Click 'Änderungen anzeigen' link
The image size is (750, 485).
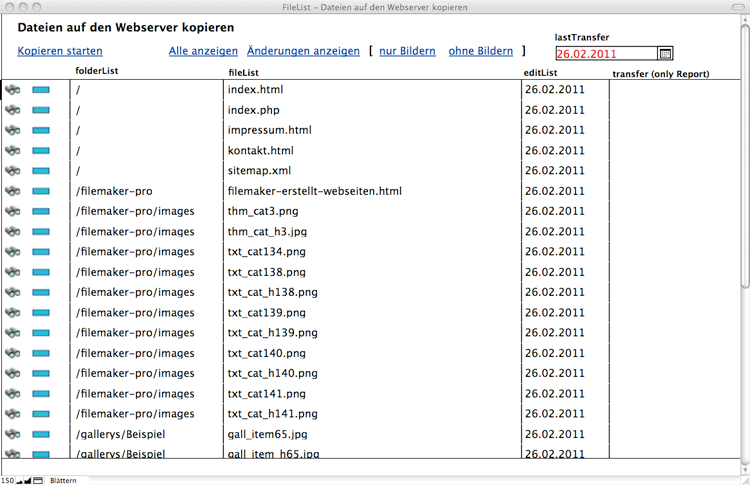(x=303, y=51)
